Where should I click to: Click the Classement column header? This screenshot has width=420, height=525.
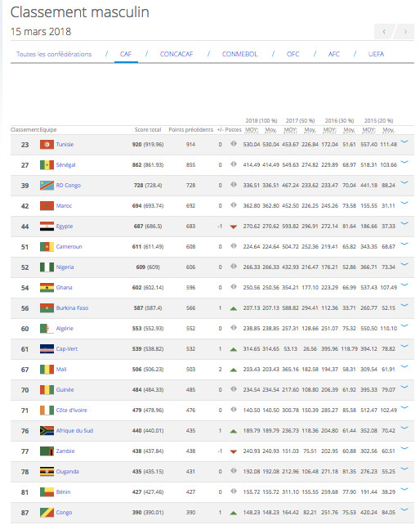[25, 129]
